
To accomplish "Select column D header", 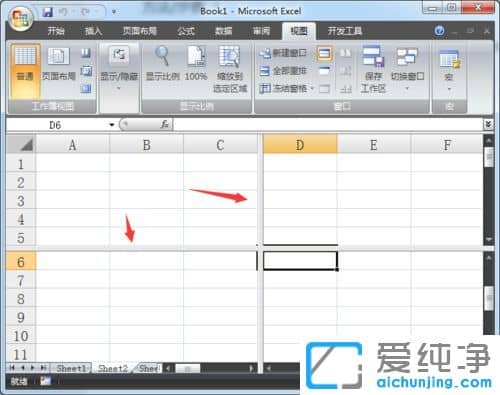I will pos(300,145).
